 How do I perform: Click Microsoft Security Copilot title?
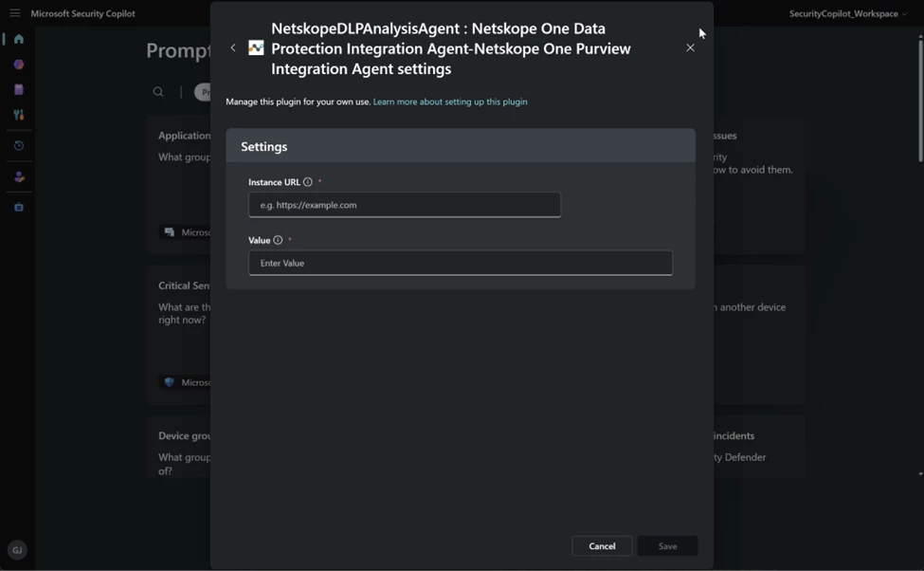(x=82, y=13)
